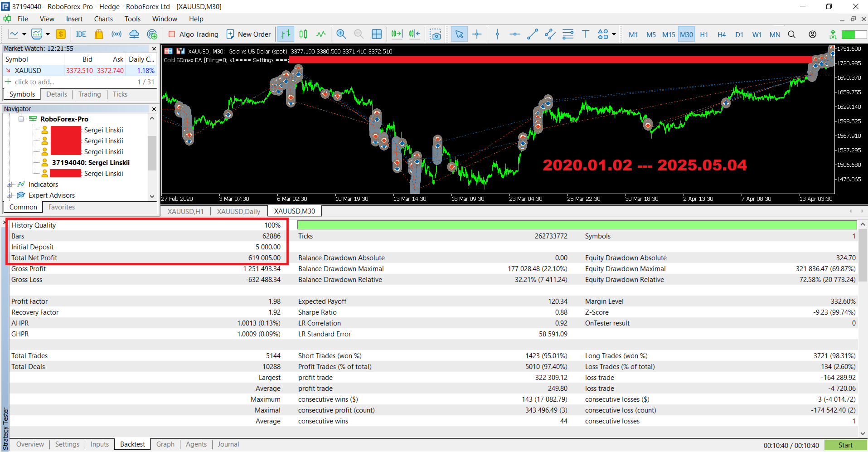Open the Insert menu
The height and width of the screenshot is (452, 868).
click(74, 19)
